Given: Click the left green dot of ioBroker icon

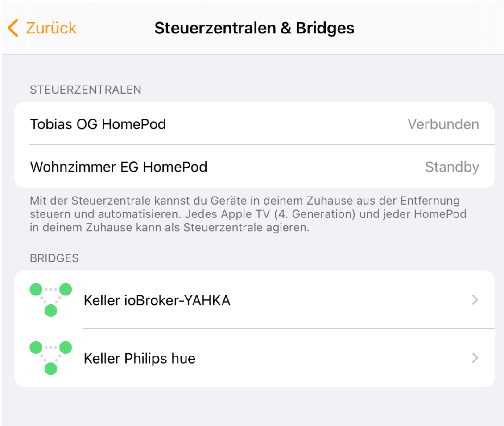Looking at the screenshot, I should click(36, 290).
